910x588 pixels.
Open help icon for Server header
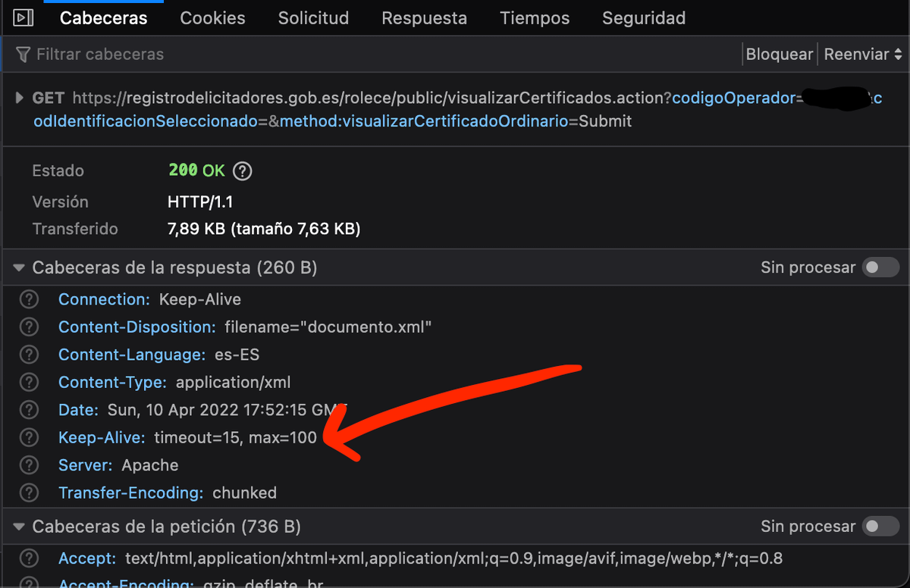[x=29, y=465]
